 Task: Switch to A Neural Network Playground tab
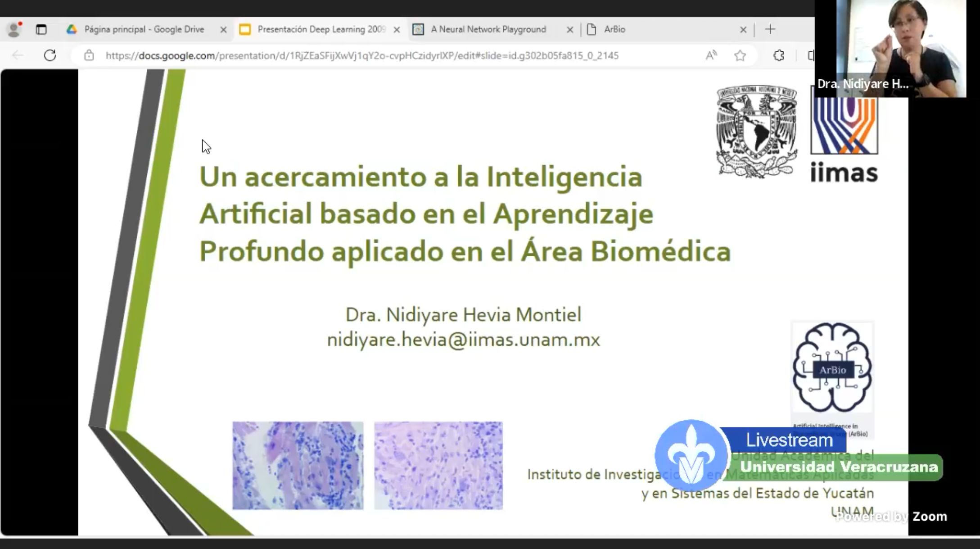[x=488, y=29]
